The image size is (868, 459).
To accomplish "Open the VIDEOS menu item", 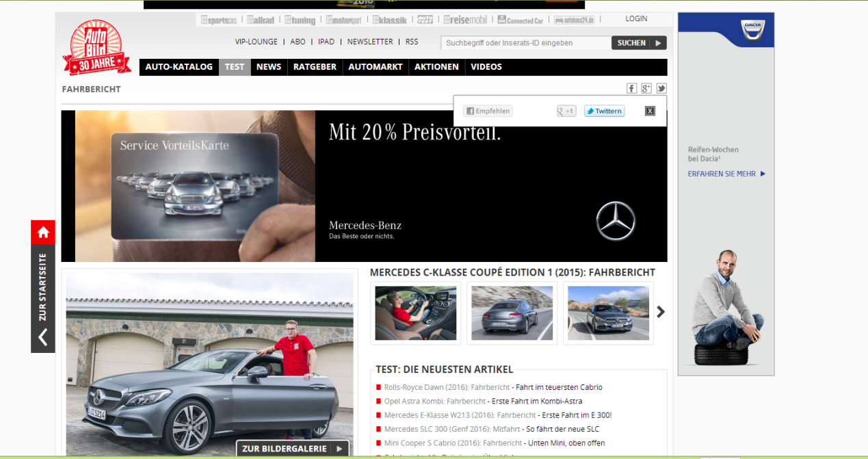I will pyautogui.click(x=486, y=67).
